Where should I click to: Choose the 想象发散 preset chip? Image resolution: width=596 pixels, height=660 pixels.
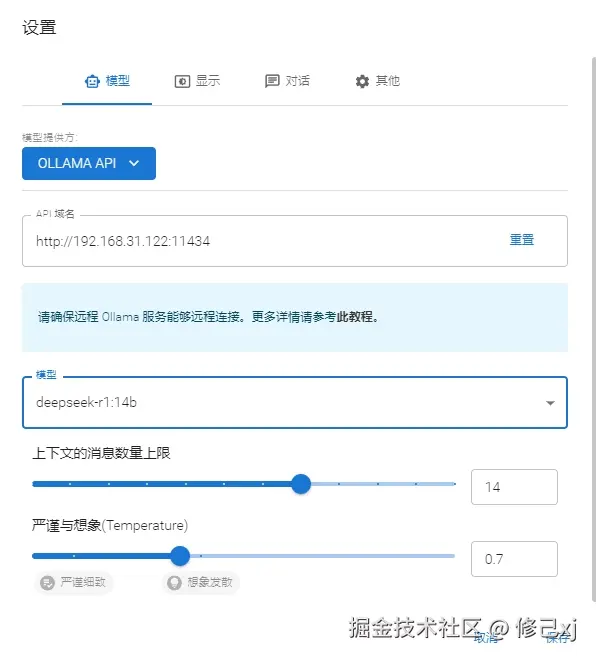click(x=201, y=583)
